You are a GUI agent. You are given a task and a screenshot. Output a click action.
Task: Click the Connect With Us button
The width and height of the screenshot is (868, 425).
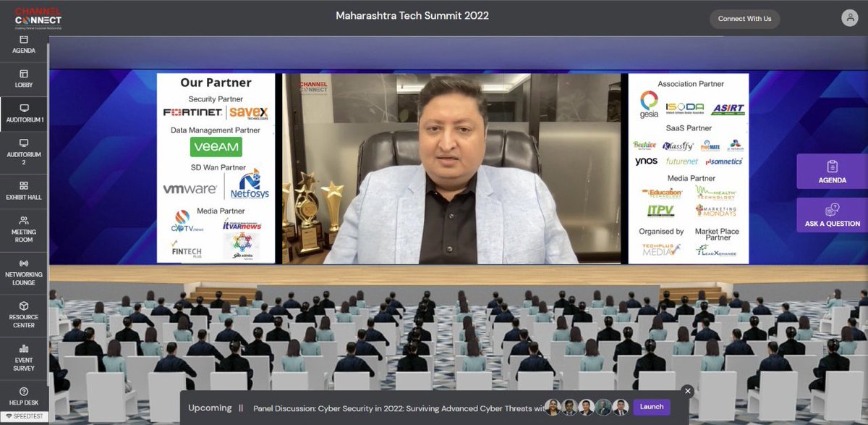pos(744,19)
